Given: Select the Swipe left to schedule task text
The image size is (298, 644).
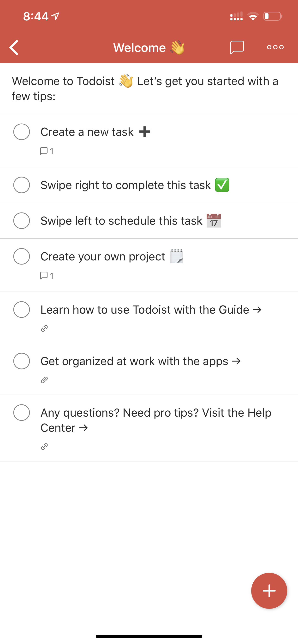Looking at the screenshot, I should tap(121, 221).
